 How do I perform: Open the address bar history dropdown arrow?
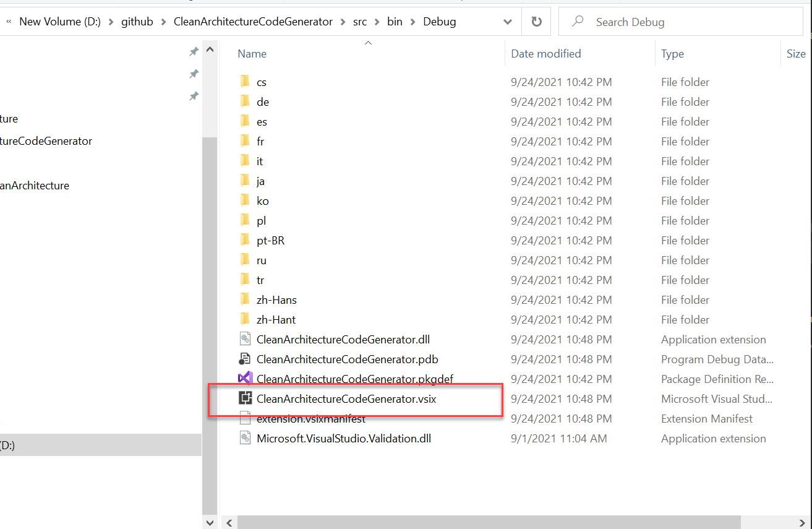(x=507, y=21)
